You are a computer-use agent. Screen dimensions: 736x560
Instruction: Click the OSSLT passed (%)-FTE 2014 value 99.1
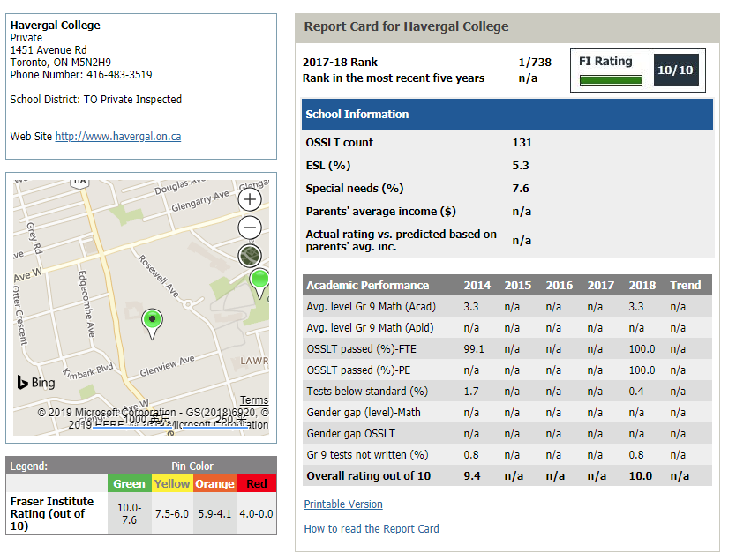coord(474,349)
